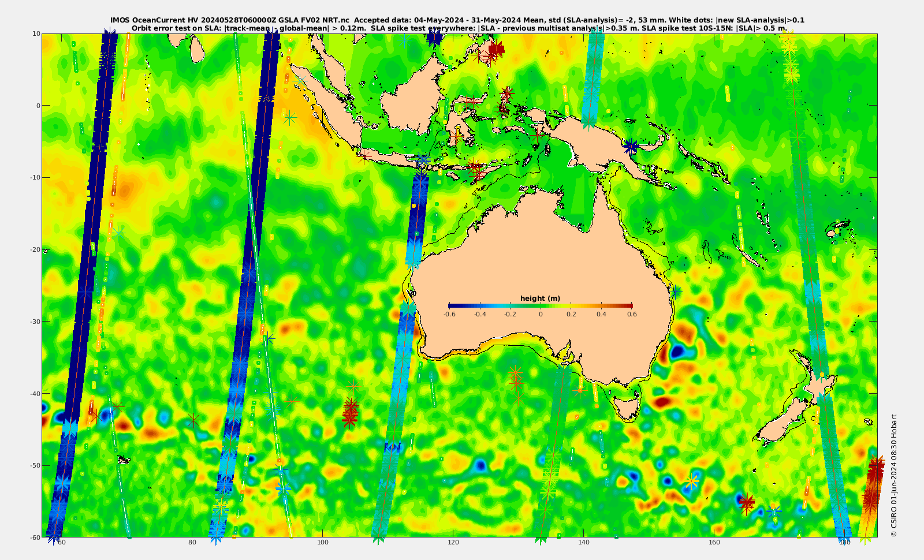Click the latitude axis label '-30'
Image resolution: width=924 pixels, height=560 pixels.
click(35, 321)
